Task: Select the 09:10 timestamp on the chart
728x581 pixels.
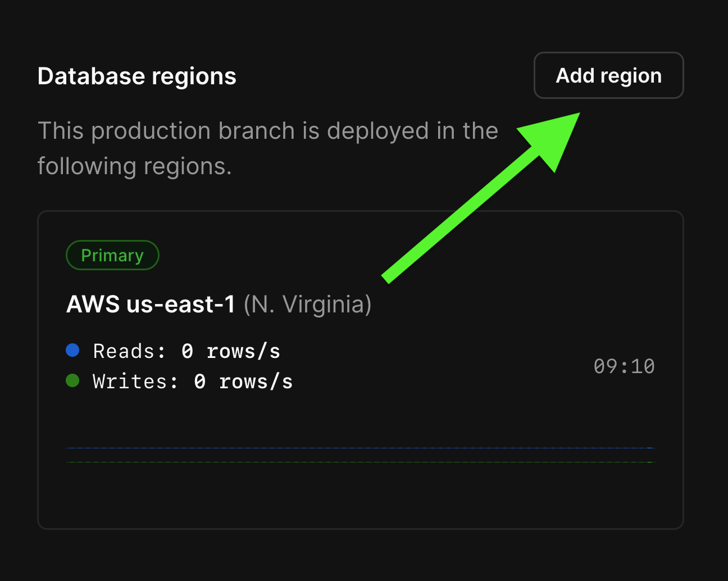Action: pos(624,366)
